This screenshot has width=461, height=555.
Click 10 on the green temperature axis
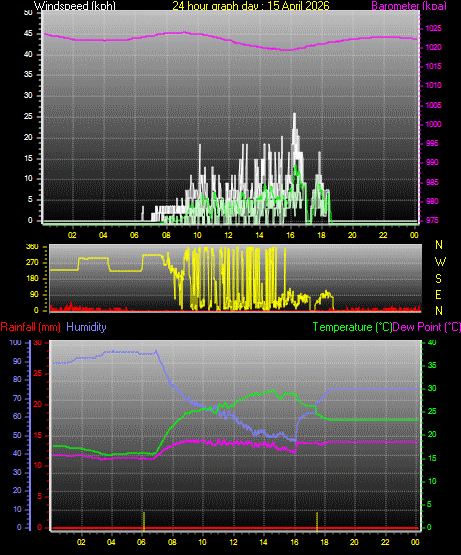(x=432, y=481)
